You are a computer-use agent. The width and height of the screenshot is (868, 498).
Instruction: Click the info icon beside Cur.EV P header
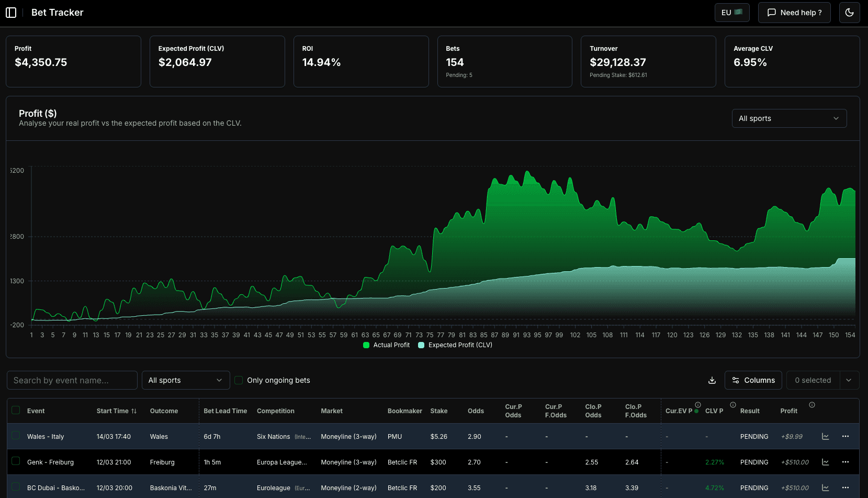698,405
